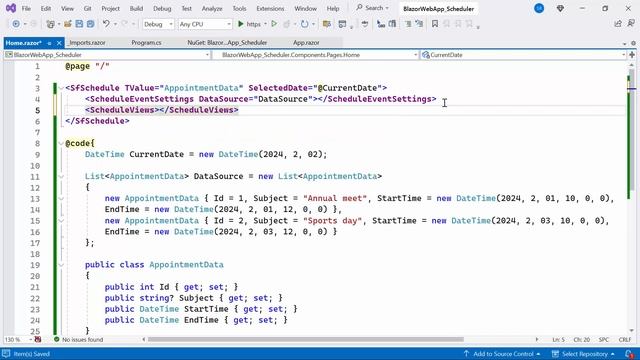This screenshot has width=640, height=360.
Task: Toggle a bookmark with the bookmark icon
Action: 435,24
